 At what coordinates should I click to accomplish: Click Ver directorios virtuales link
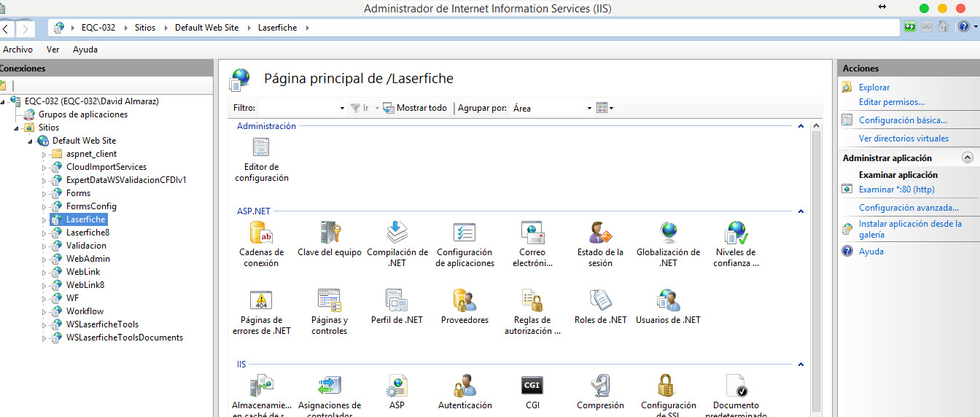coord(904,139)
